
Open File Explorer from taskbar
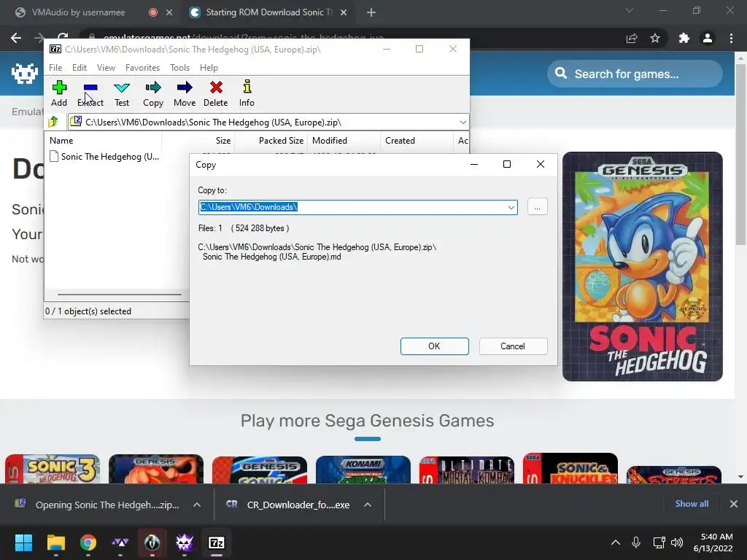pyautogui.click(x=55, y=542)
